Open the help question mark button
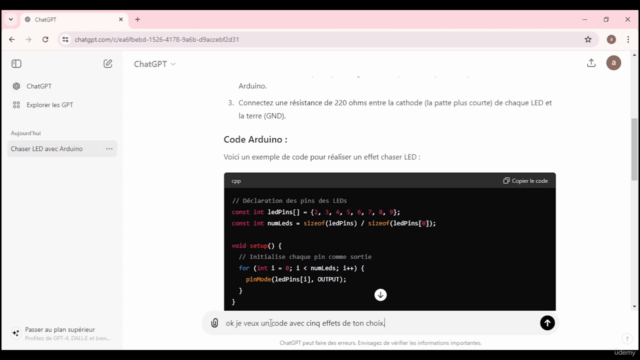Image resolution: width=640 pixels, height=360 pixels. click(627, 338)
